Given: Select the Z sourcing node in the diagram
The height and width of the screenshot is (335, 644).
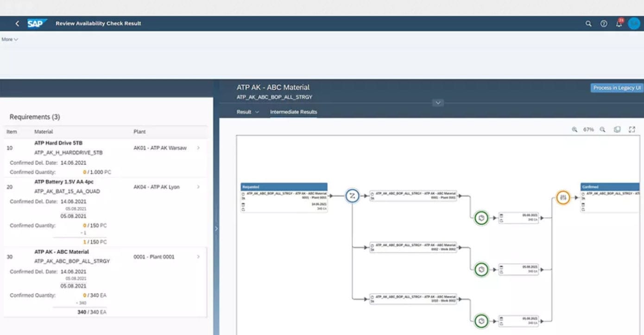Looking at the screenshot, I should pos(352,196).
